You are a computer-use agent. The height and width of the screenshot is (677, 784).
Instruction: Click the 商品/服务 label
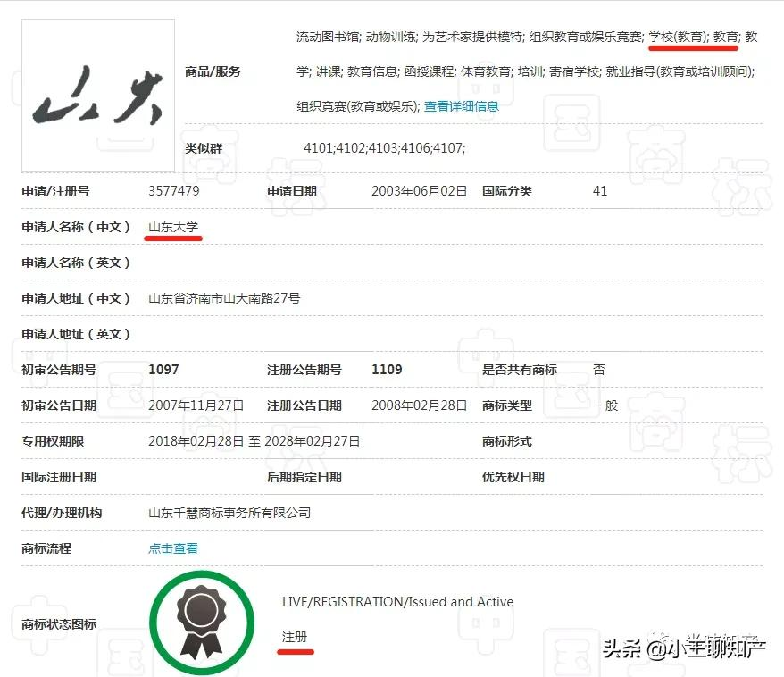click(213, 71)
